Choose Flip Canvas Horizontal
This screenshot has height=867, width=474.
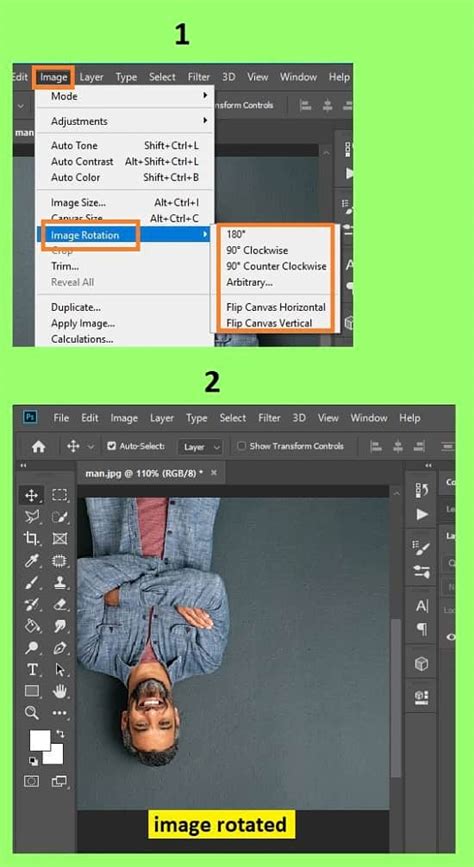click(x=274, y=307)
